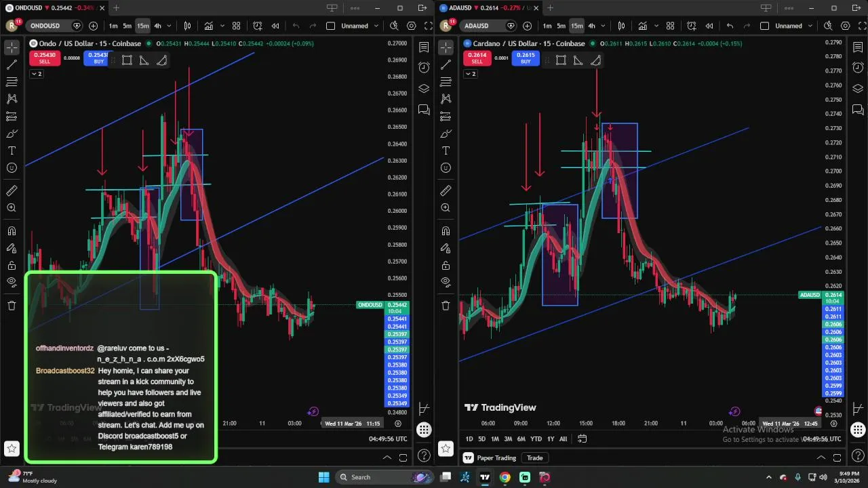Click the Trade button beside Paper Trading
868x488 pixels.
(x=535, y=457)
